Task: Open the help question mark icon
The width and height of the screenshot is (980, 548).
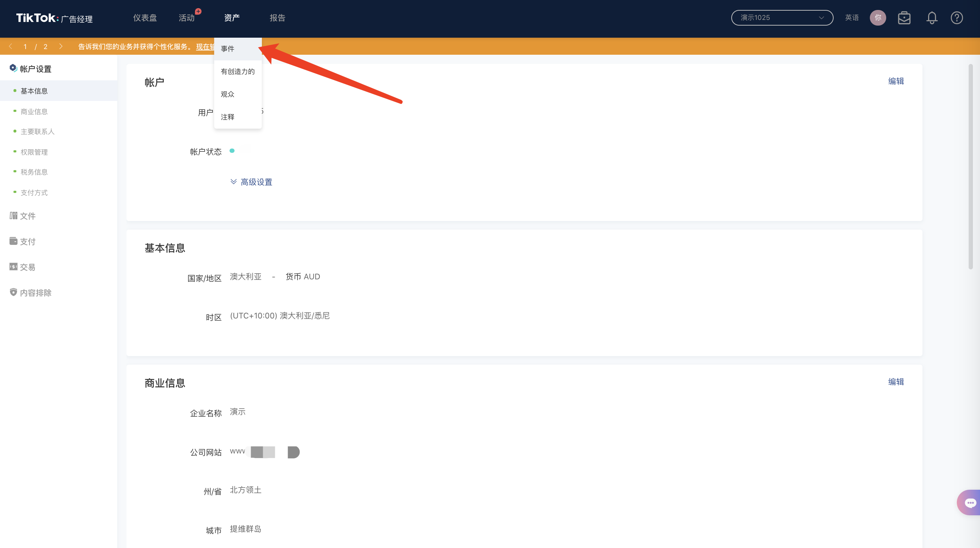Action: [957, 18]
